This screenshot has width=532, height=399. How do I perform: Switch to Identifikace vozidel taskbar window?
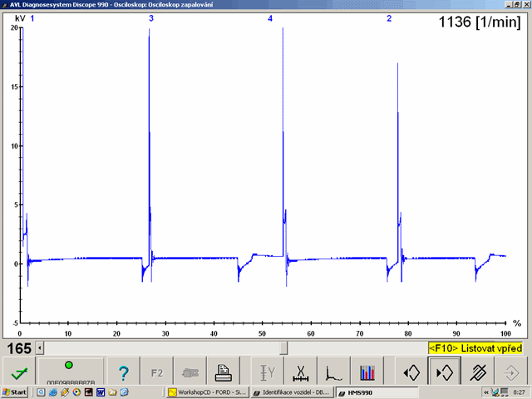(x=293, y=392)
